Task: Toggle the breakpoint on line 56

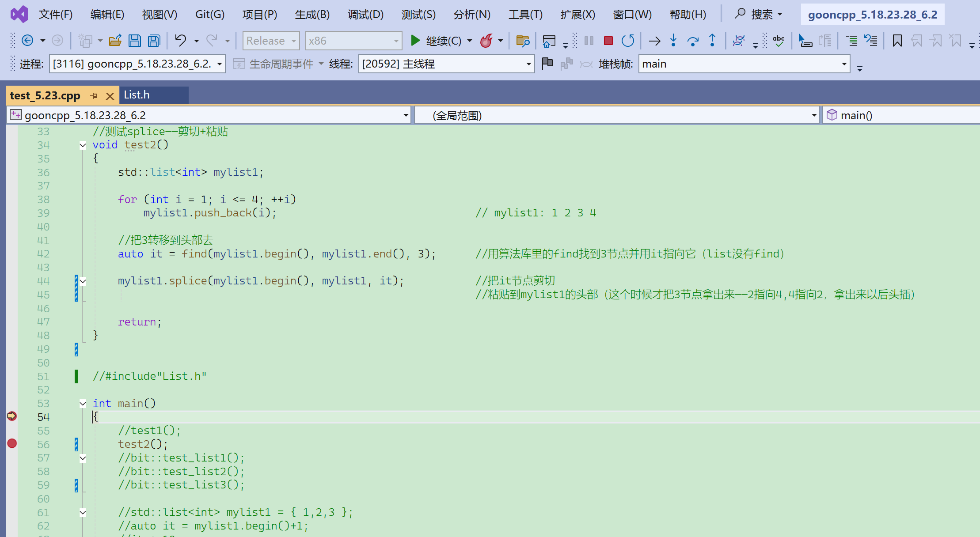Action: 12,443
